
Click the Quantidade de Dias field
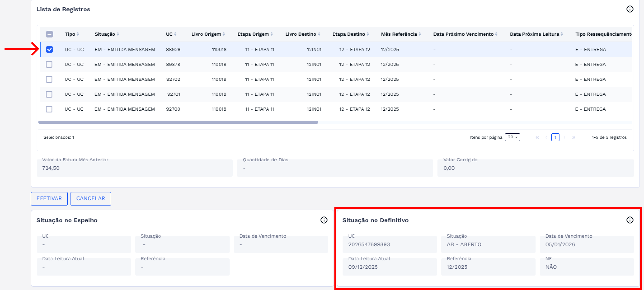pyautogui.click(x=335, y=168)
